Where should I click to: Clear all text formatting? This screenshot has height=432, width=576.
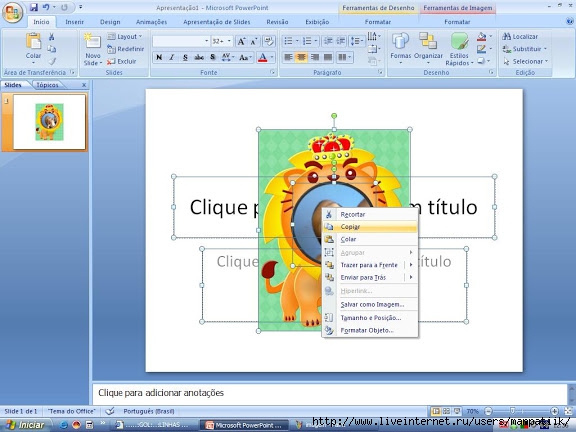pos(269,41)
